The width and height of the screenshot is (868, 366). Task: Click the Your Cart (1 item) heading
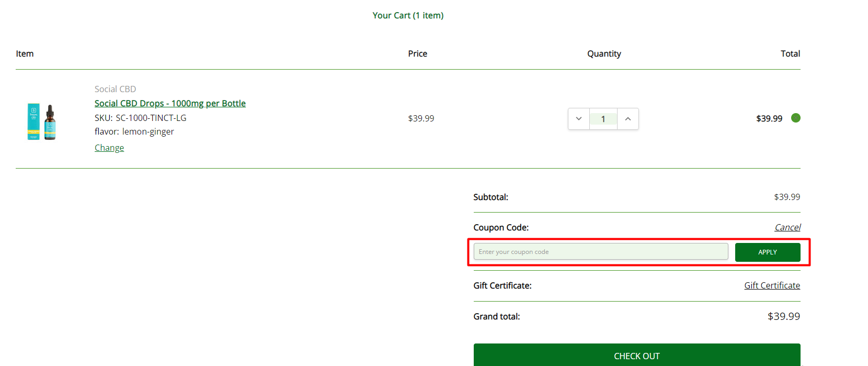coord(408,15)
